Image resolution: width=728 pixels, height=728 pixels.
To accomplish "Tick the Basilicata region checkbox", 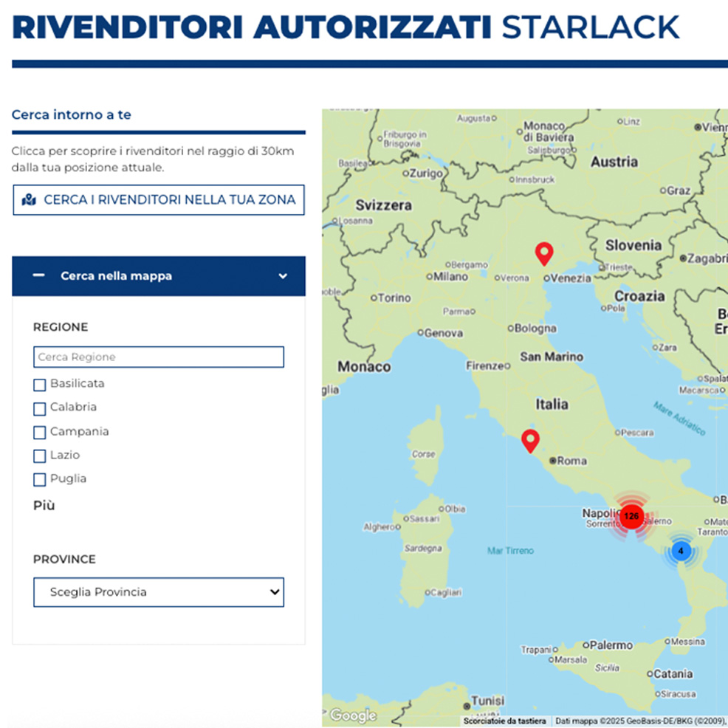I will click(39, 385).
